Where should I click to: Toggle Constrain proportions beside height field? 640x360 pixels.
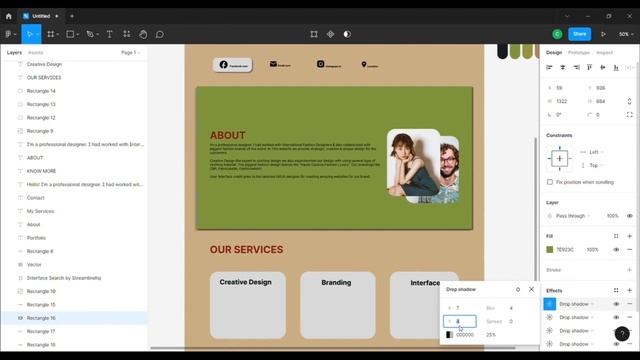[x=629, y=101]
